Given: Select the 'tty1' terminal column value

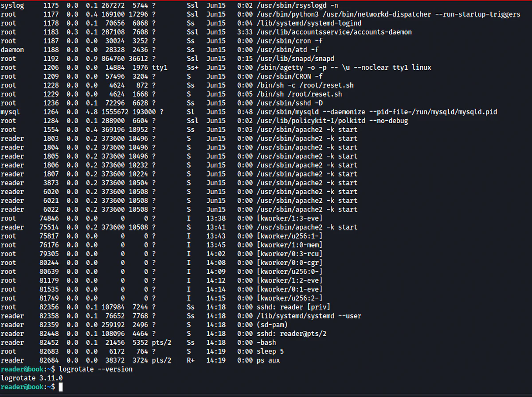Looking at the screenshot, I should [160, 67].
